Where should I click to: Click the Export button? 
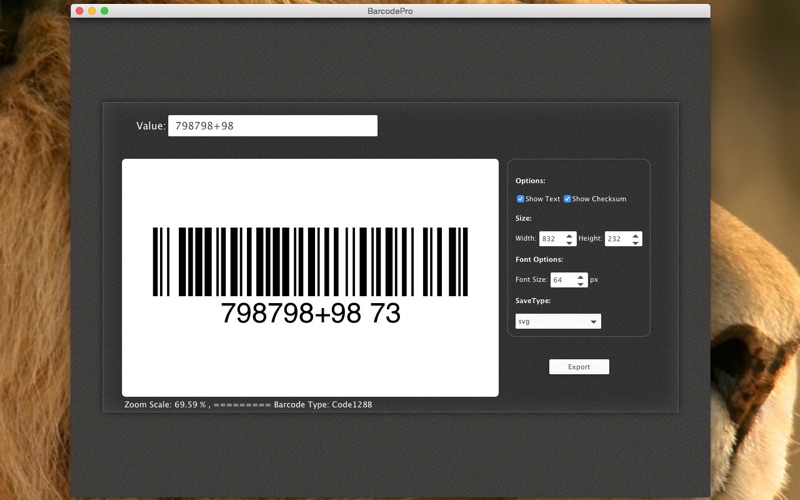click(579, 367)
